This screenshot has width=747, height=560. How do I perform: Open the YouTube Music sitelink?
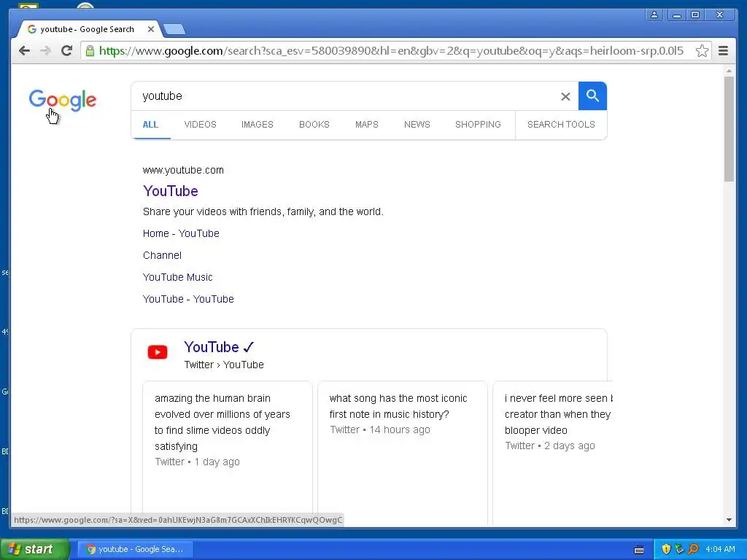coord(178,277)
